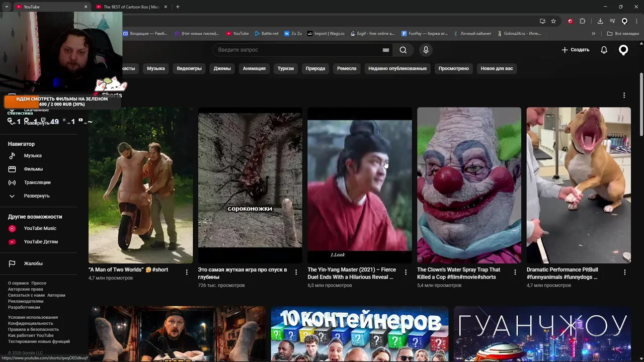Start voice search with the microphone
The image size is (644, 362).
(426, 50)
